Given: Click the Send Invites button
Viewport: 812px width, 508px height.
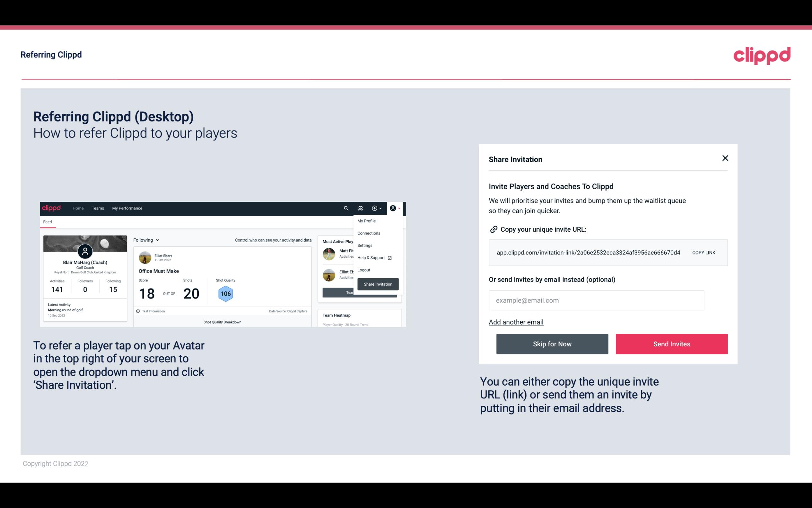Looking at the screenshot, I should click(x=671, y=343).
